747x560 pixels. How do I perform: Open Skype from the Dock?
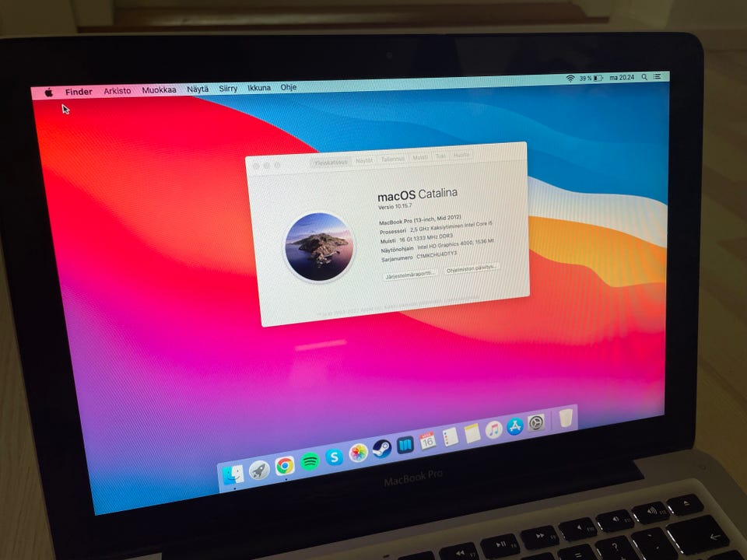(334, 457)
